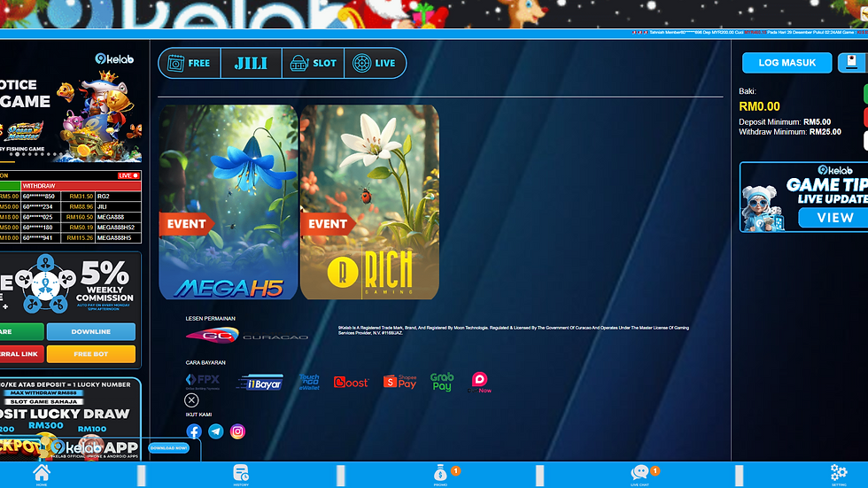Click the balance amount RM0.00
Image resolution: width=868 pixels, height=488 pixels.
(x=759, y=106)
